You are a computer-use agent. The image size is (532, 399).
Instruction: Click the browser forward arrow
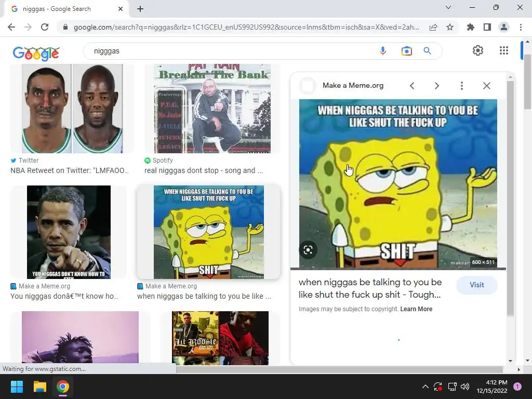28,27
